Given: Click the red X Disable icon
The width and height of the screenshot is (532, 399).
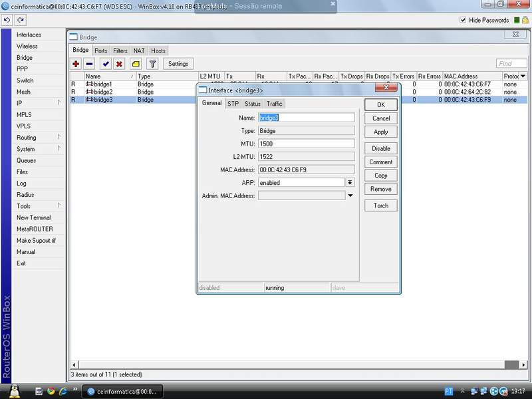Looking at the screenshot, I should click(119, 64).
